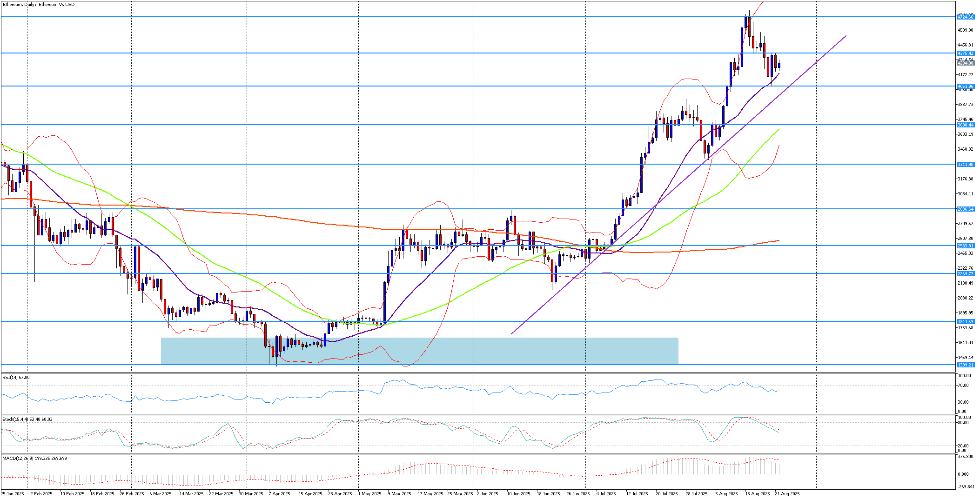Click the 18 Jun 2025 date label
Screen dimensions: 980x499
[x=549, y=494]
